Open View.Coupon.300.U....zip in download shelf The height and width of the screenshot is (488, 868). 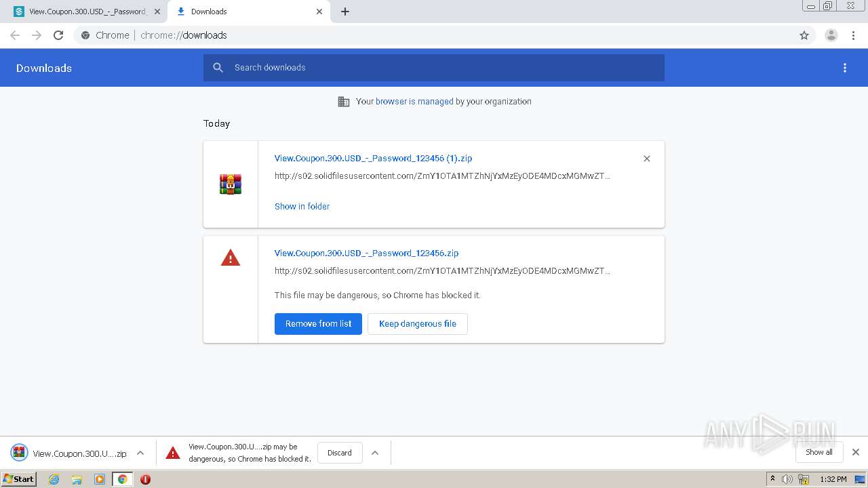[x=68, y=453]
